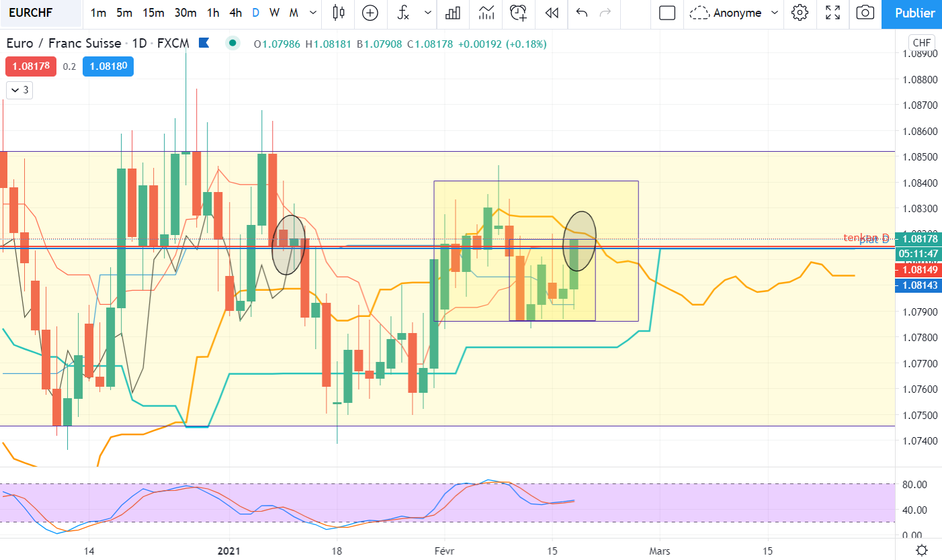Click the Compare or add symbol icon

click(370, 13)
